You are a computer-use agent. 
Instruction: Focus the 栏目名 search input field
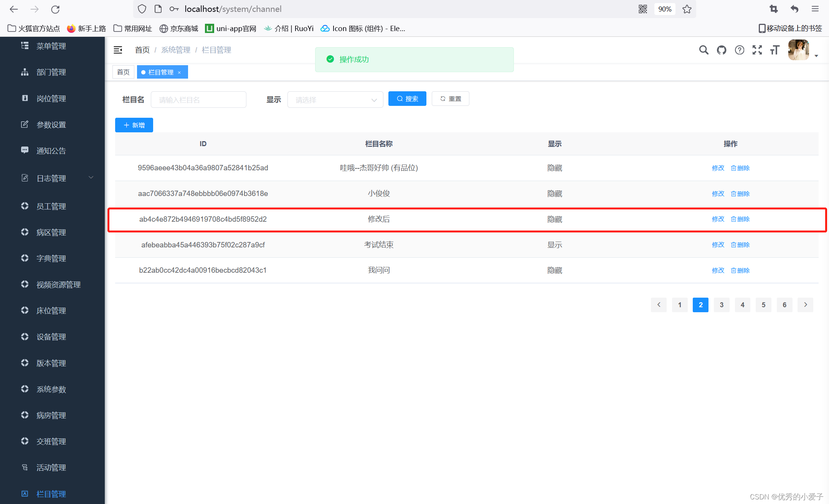point(198,100)
